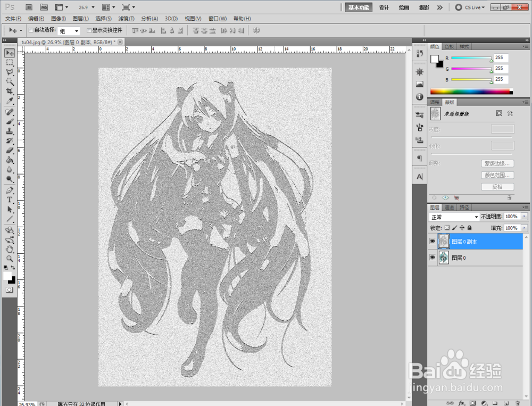This screenshot has width=532, height=406.
Task: Select the History Brush tool
Action: point(10,140)
